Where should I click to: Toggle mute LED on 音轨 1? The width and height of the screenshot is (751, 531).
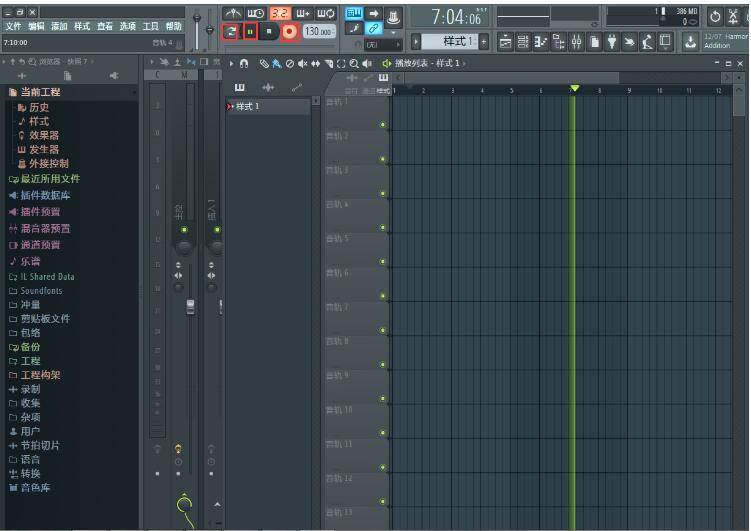[x=383, y=125]
